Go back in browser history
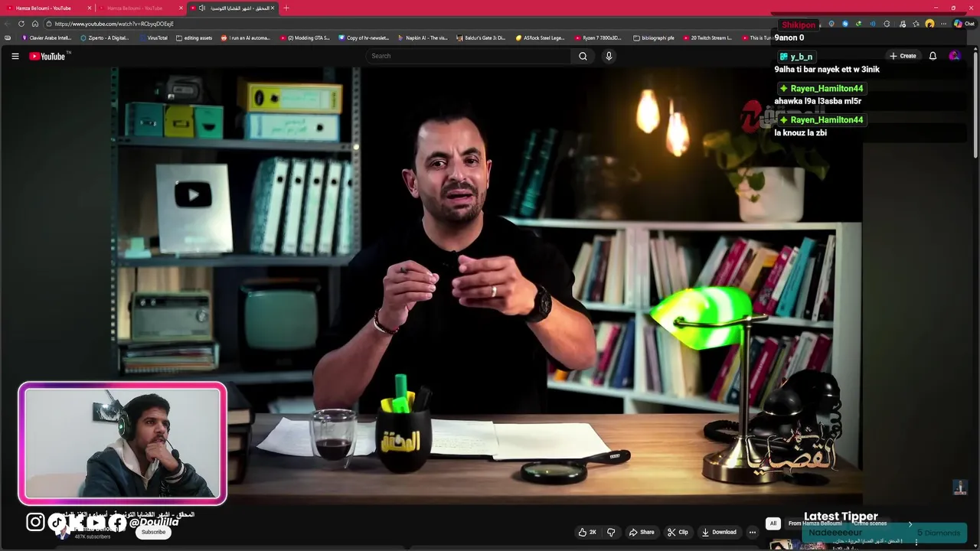Image resolution: width=980 pixels, height=551 pixels. [8, 24]
